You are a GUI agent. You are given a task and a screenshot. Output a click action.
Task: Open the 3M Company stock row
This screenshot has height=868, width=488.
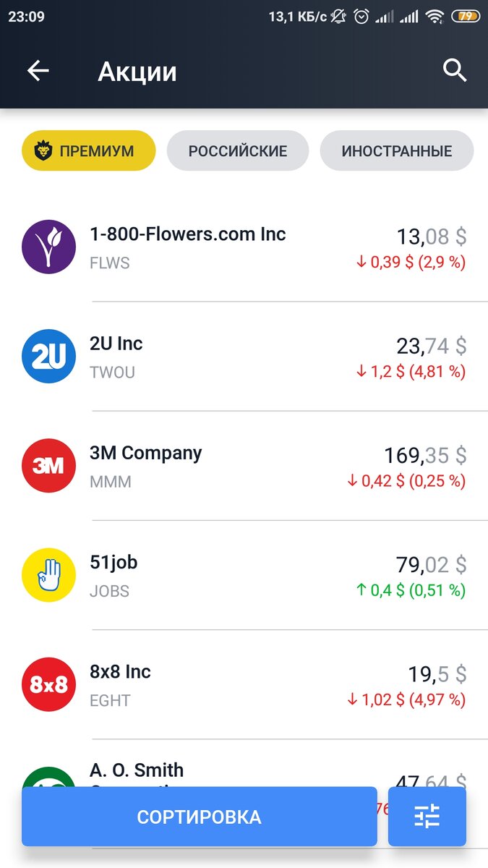coord(244,466)
